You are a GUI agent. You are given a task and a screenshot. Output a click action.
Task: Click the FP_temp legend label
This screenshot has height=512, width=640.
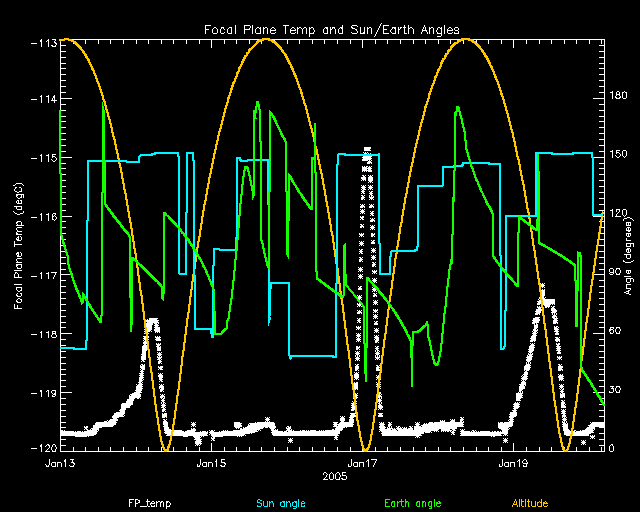148,501
